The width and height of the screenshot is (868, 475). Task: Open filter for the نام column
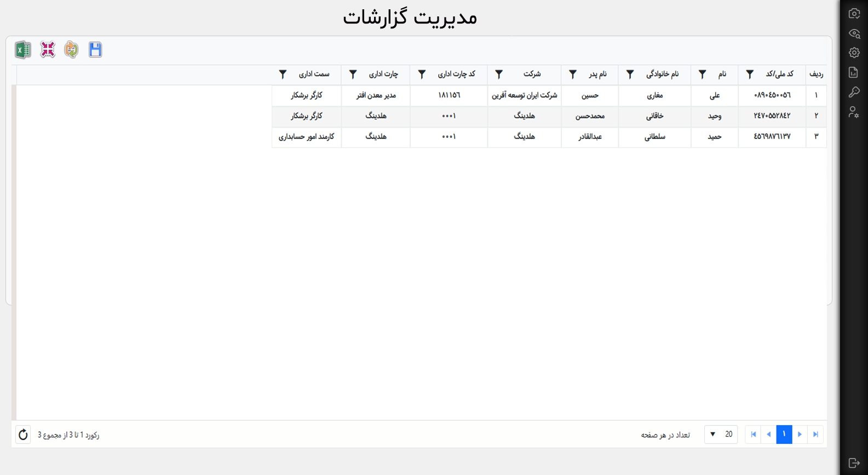pyautogui.click(x=702, y=74)
